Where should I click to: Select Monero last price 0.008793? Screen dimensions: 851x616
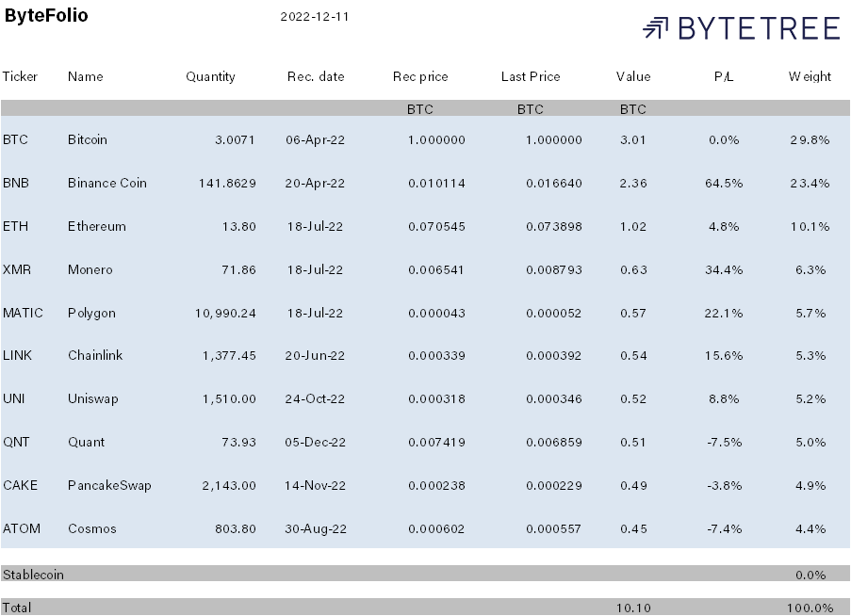click(x=553, y=269)
